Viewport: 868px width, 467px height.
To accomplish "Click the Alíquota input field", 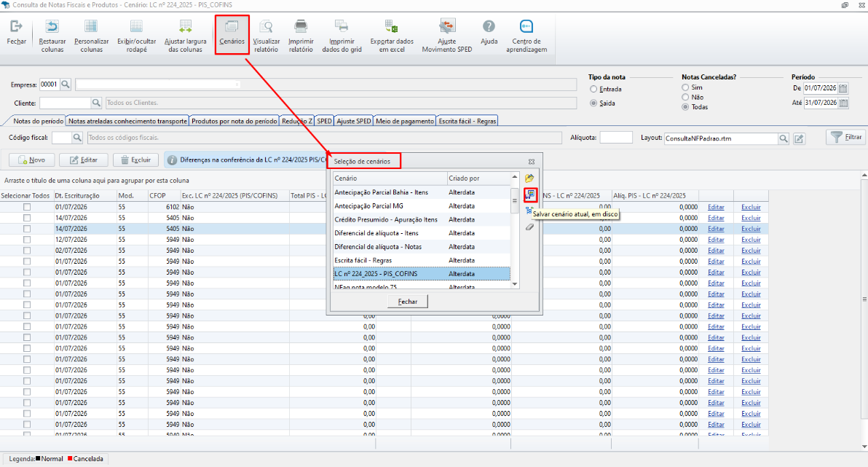I will tap(615, 138).
